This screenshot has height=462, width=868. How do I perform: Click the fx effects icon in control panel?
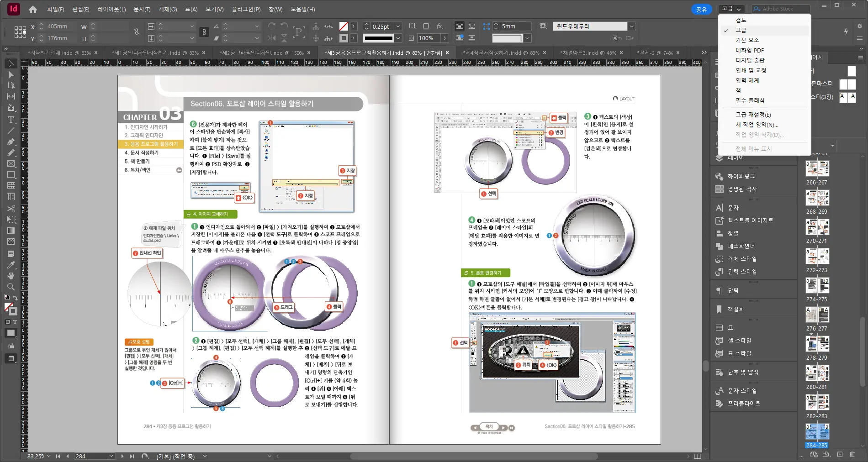point(439,26)
